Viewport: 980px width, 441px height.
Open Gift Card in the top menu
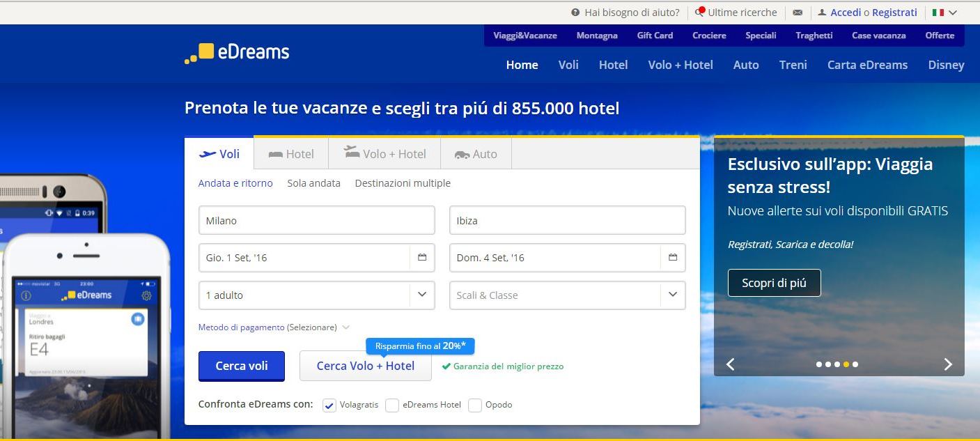pyautogui.click(x=655, y=36)
